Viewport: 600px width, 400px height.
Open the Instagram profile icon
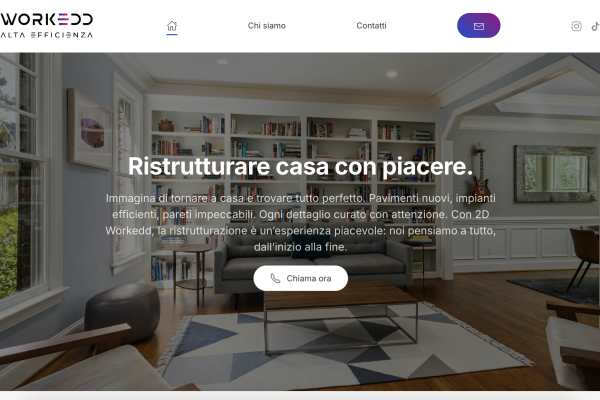click(576, 26)
